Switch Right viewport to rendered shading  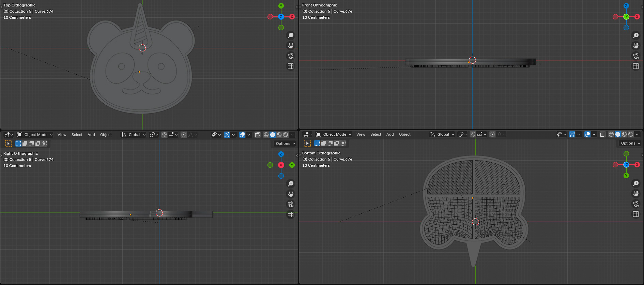coord(286,135)
